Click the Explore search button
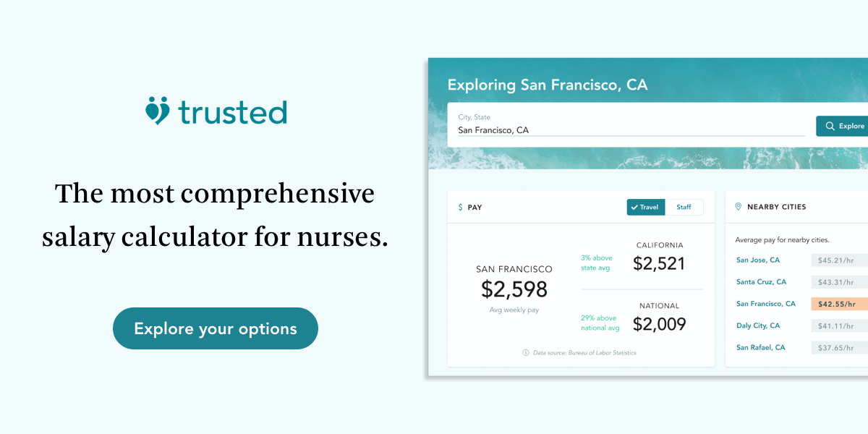Viewport: 868px width, 434px height. click(x=846, y=126)
